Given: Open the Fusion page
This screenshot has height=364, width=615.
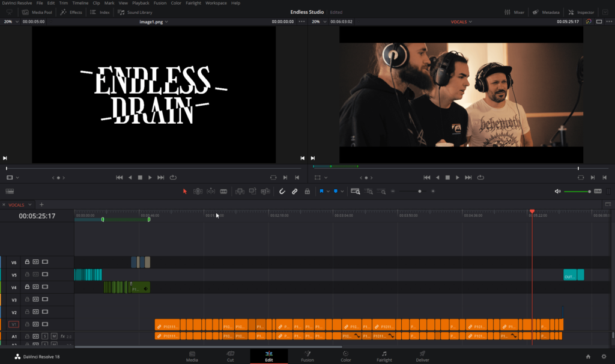Looking at the screenshot, I should click(x=307, y=356).
